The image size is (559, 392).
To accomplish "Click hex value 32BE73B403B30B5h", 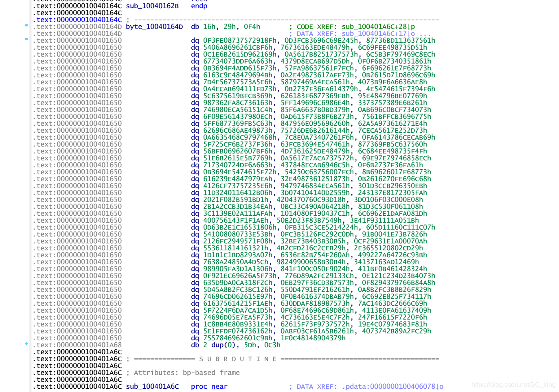I will (313, 241).
